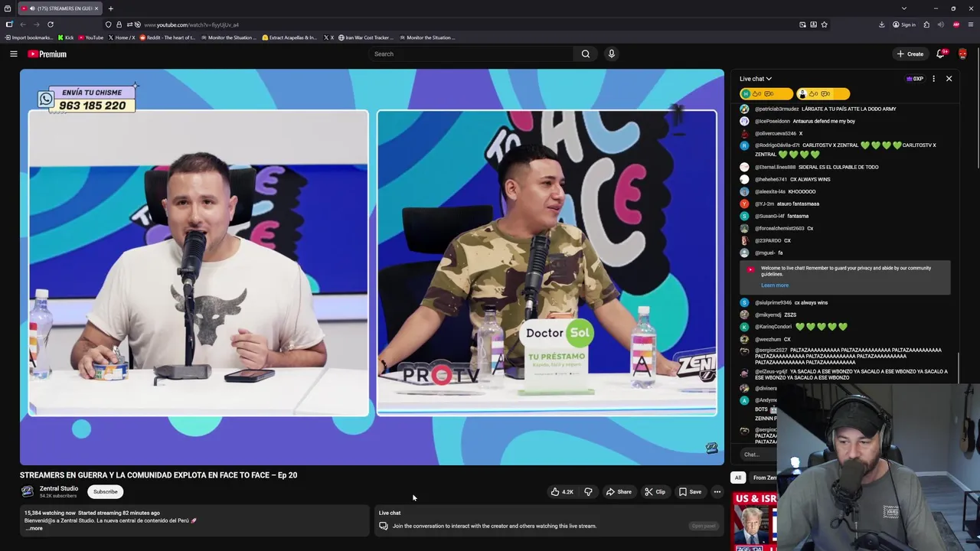The image size is (980, 551).
Task: Open live chat options three dots
Action: click(x=933, y=79)
